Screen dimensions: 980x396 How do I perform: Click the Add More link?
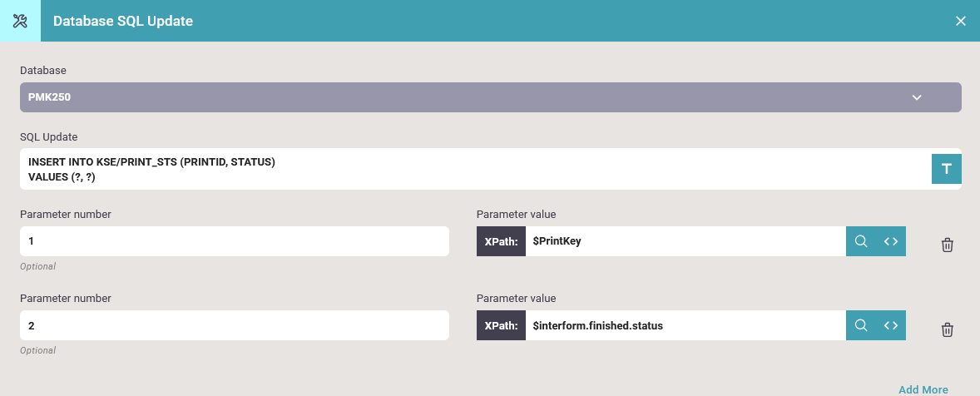pyautogui.click(x=923, y=389)
